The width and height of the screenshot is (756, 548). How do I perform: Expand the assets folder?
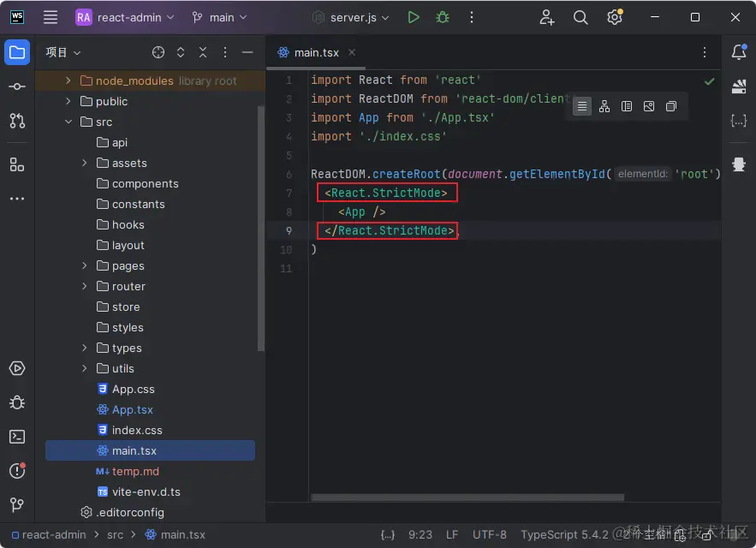(x=85, y=163)
